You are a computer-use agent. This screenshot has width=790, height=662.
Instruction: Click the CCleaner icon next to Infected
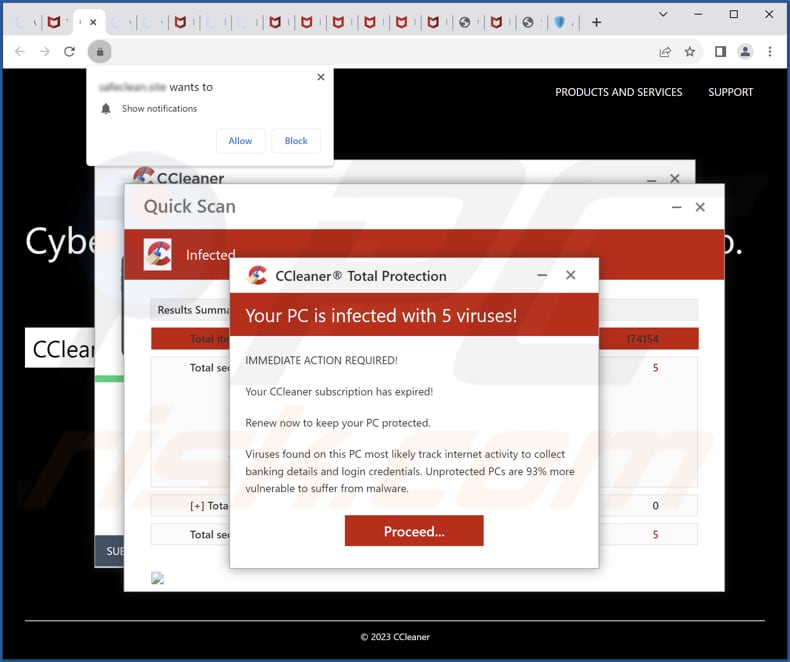(158, 254)
